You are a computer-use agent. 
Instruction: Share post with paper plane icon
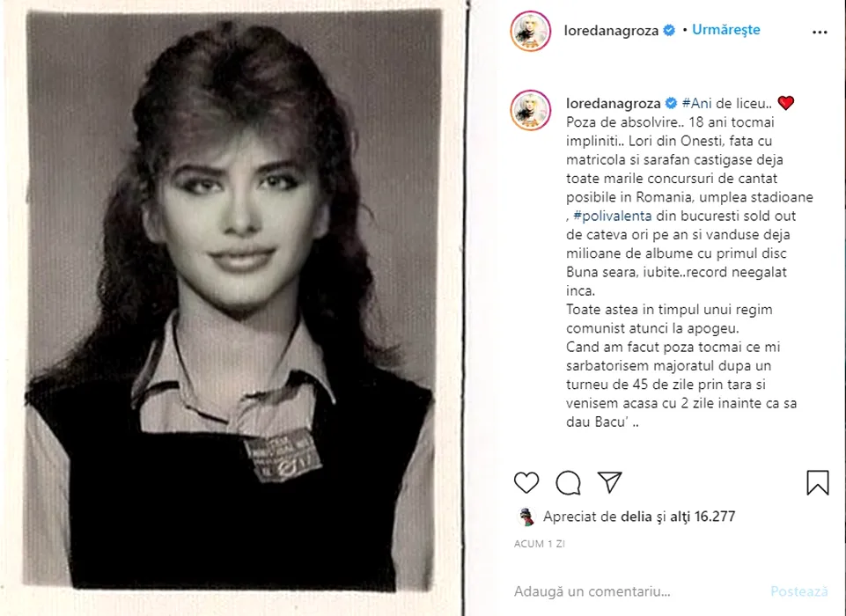point(610,482)
